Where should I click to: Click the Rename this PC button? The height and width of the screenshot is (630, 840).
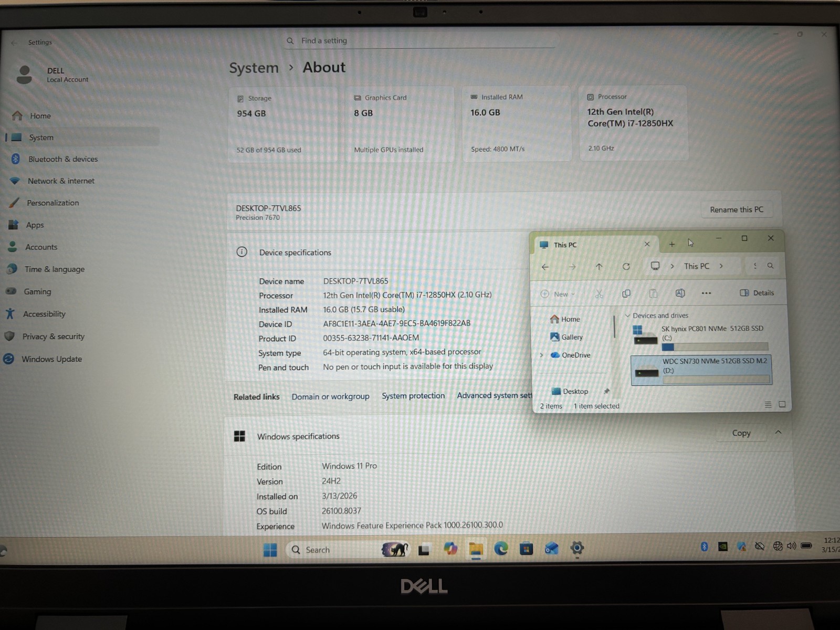click(x=737, y=209)
